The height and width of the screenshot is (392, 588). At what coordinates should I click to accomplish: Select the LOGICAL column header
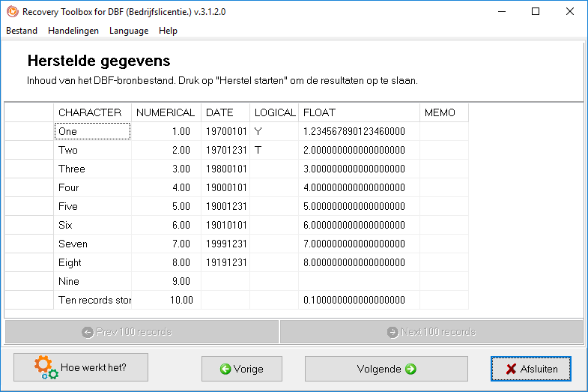[274, 112]
